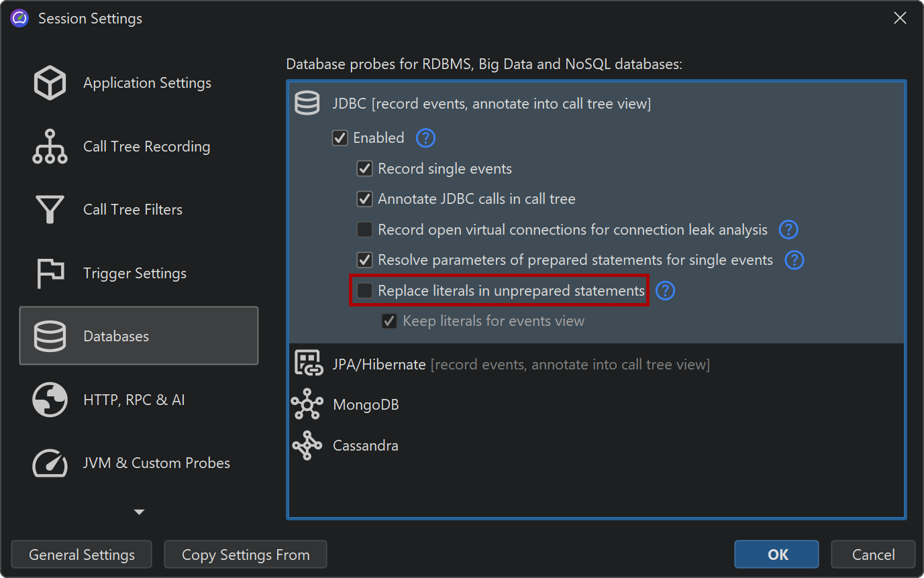924x578 pixels.
Task: Click the HTTP, RPC & AI globe icon
Action: (50, 400)
